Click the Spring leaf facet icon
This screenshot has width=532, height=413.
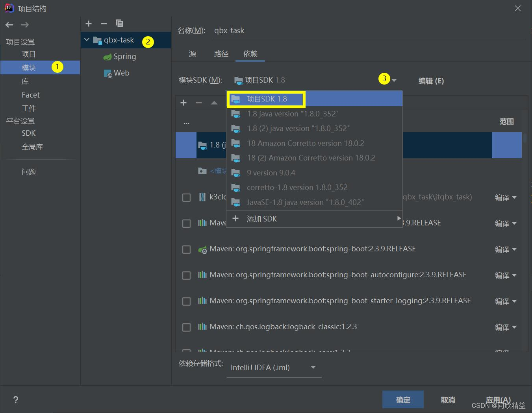click(x=108, y=57)
